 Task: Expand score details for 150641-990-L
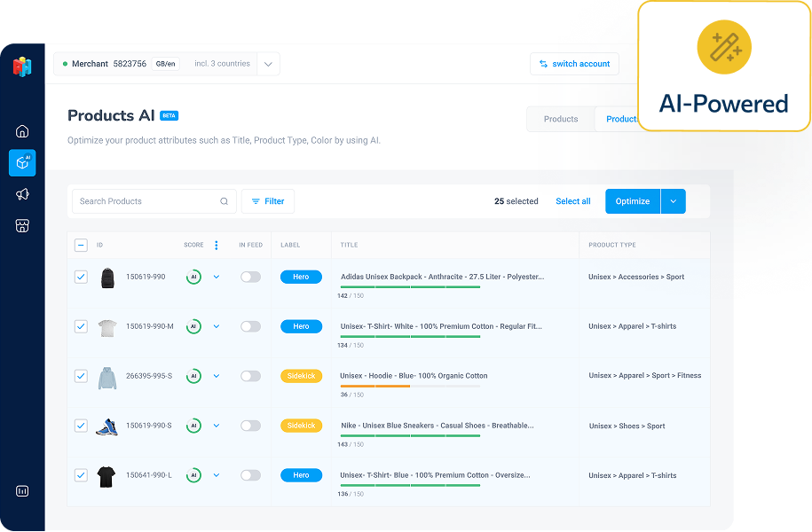pos(217,475)
